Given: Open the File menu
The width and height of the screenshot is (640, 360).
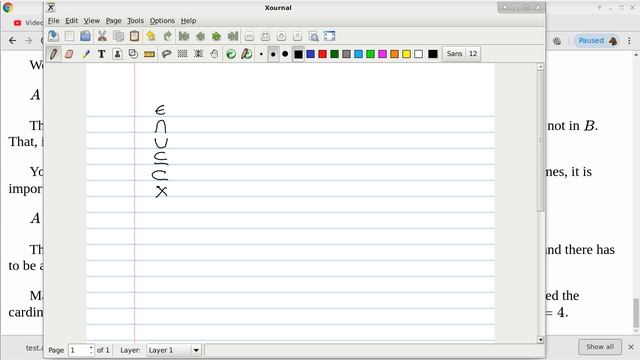Looking at the screenshot, I should 53,21.
